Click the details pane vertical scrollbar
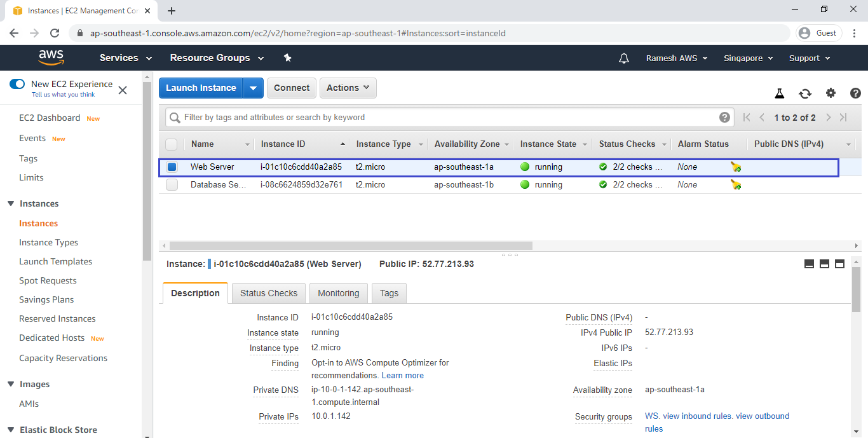The height and width of the screenshot is (438, 868). [x=856, y=289]
